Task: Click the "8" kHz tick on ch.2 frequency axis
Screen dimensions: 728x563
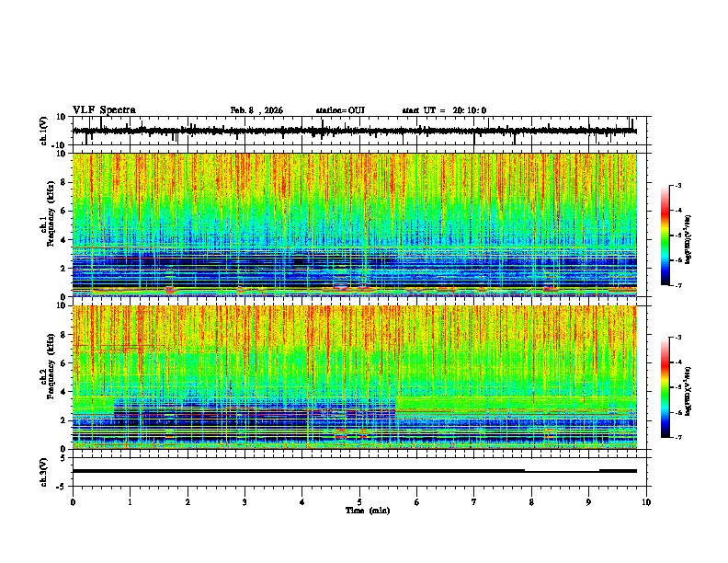Action: [x=65, y=335]
